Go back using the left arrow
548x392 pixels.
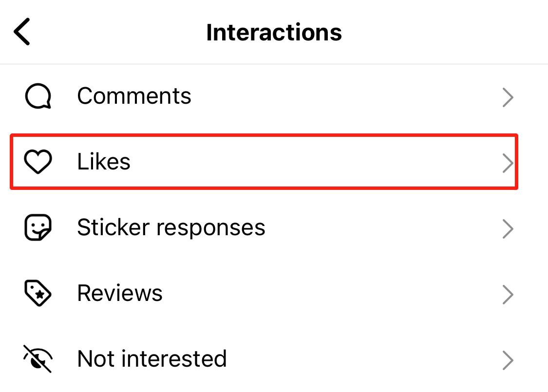[x=22, y=32]
